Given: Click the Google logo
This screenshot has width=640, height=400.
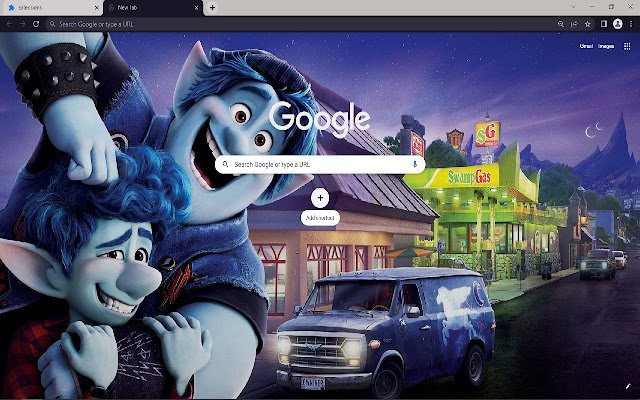Looking at the screenshot, I should (320, 118).
